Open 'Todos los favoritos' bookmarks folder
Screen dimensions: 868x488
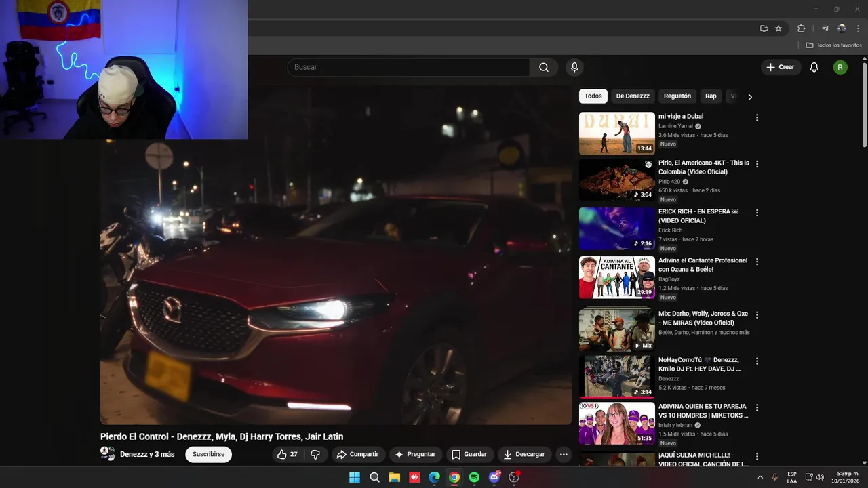[x=834, y=45]
